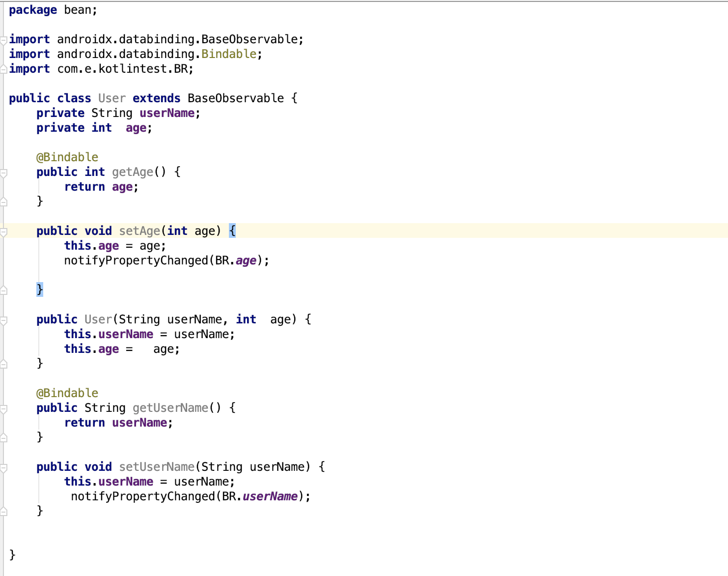
Task: Collapse the getAge method using gutter marker
Action: click(x=3, y=173)
